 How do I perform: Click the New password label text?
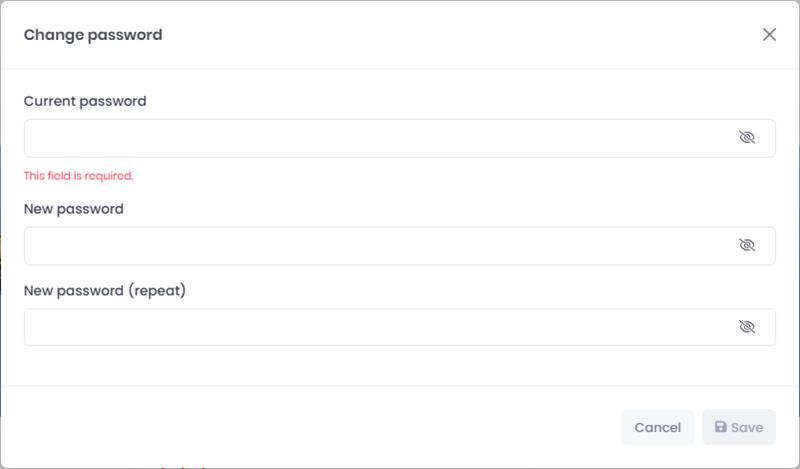point(74,209)
